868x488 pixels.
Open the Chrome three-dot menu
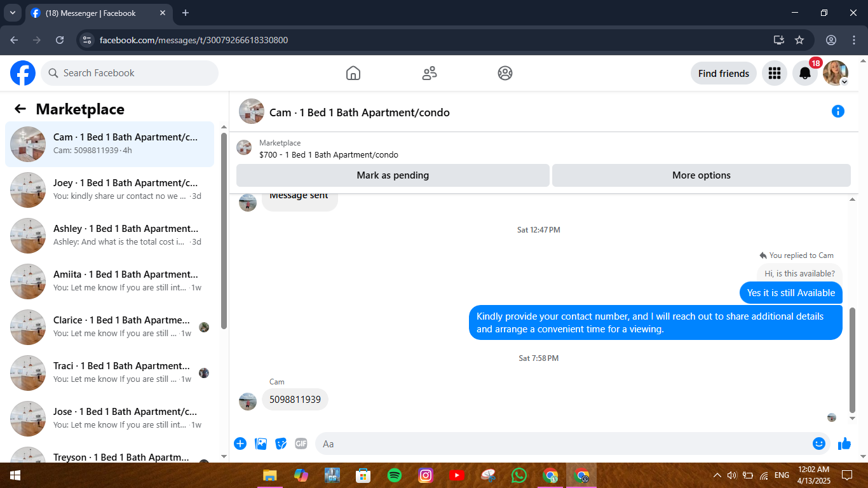coord(853,40)
